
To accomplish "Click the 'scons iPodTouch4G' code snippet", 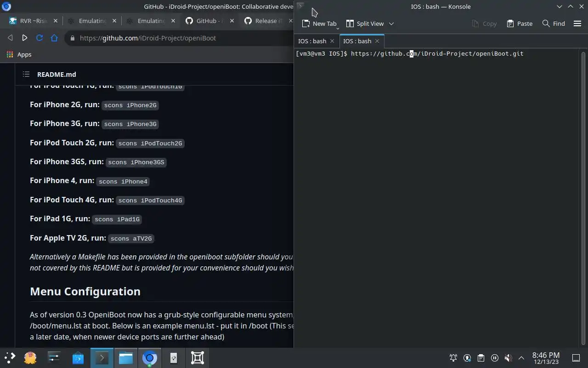I will (x=150, y=201).
